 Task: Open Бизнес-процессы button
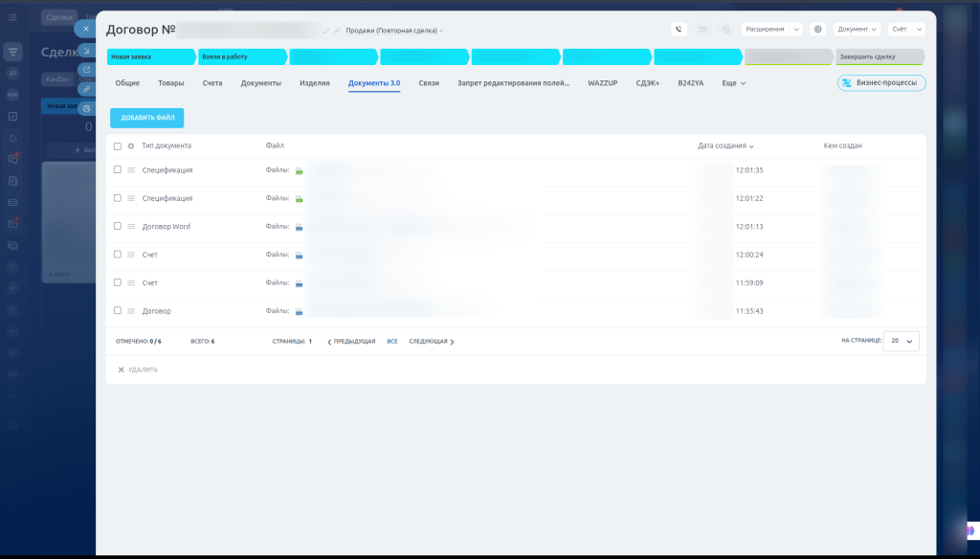(x=881, y=83)
